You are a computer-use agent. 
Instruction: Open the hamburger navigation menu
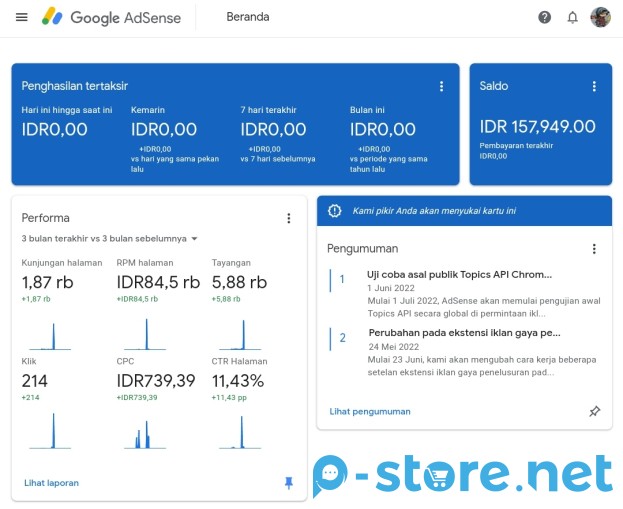point(21,17)
